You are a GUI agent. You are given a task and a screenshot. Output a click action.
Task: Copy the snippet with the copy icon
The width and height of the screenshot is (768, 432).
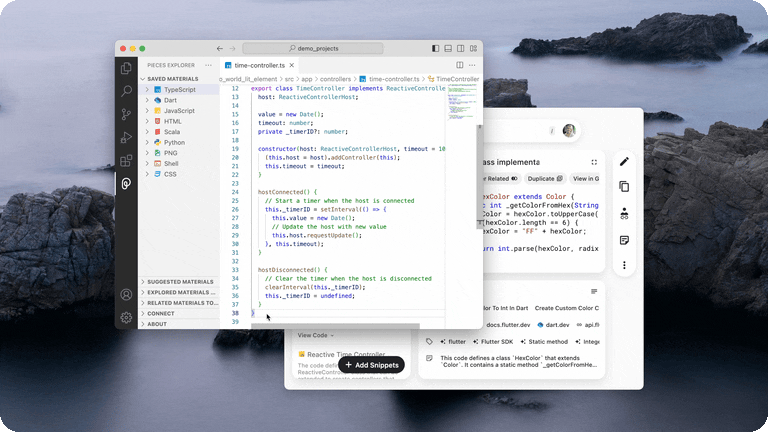(x=624, y=187)
